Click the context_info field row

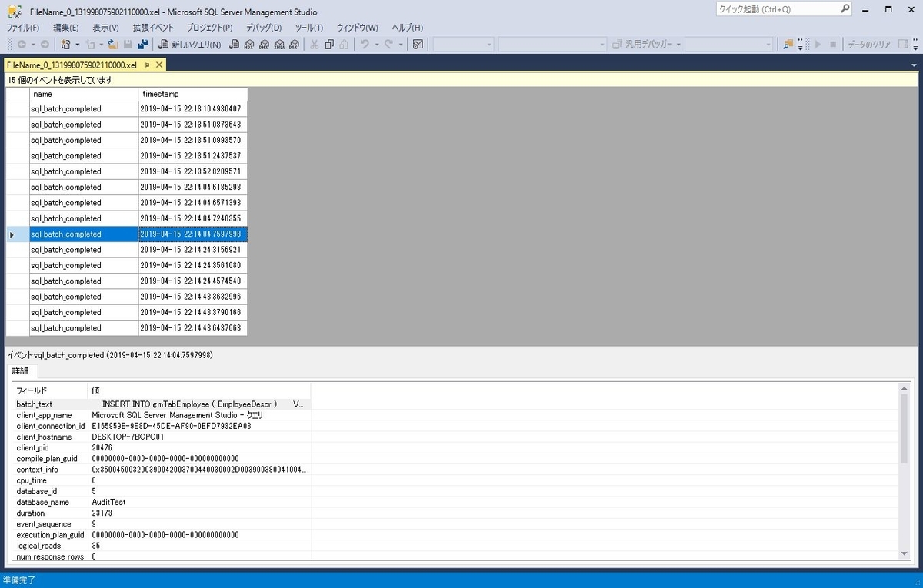162,469
